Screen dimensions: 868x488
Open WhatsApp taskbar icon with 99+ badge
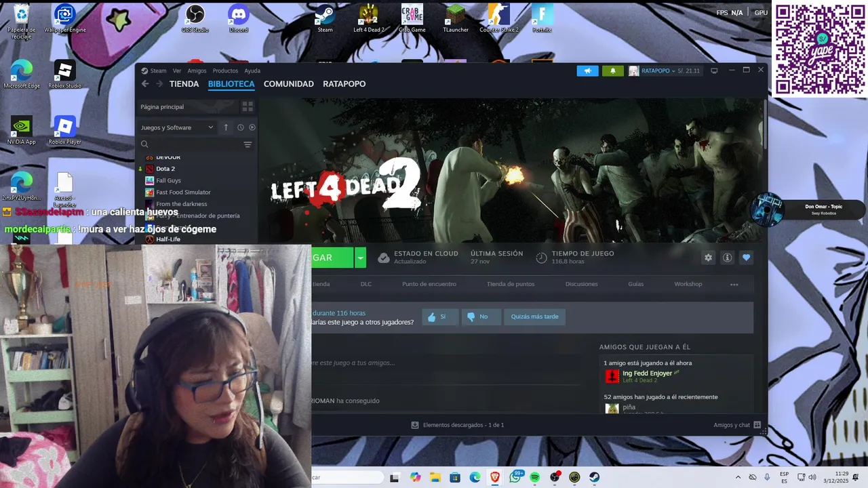(515, 478)
